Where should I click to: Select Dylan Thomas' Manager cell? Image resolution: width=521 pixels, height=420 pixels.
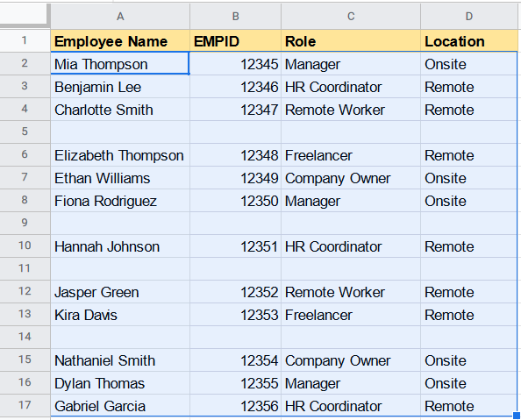tap(351, 383)
